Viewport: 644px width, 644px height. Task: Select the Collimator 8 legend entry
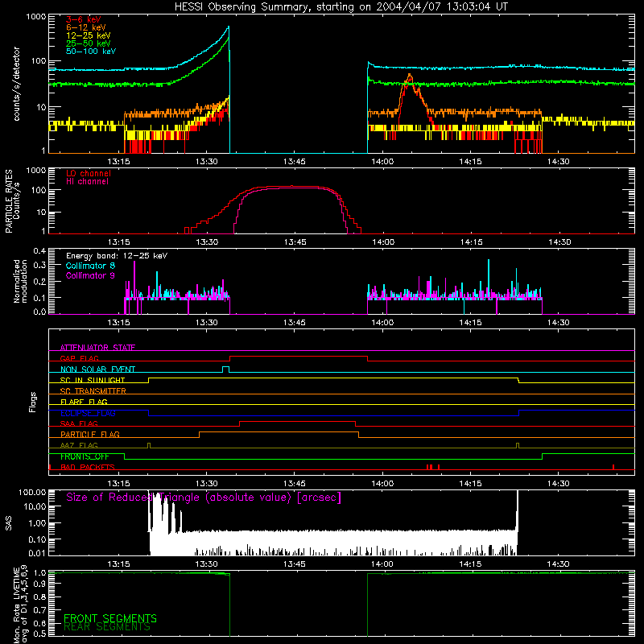(x=90, y=266)
